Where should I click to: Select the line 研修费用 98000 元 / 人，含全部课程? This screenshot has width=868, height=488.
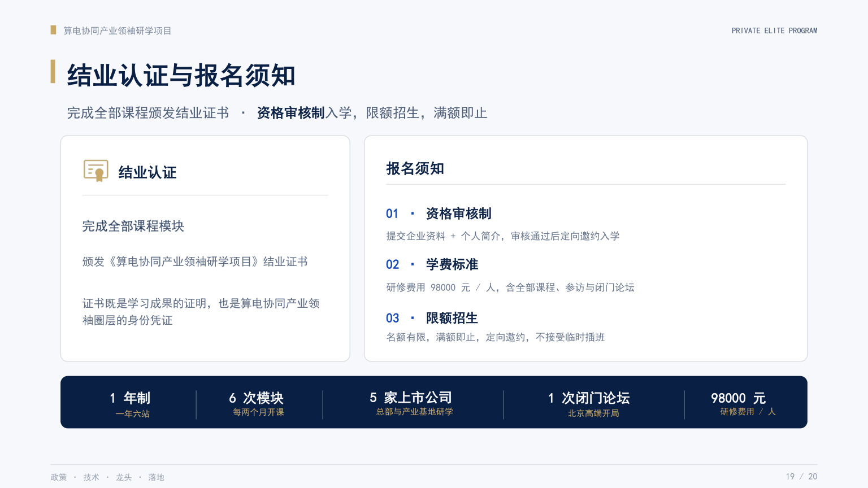510,287
